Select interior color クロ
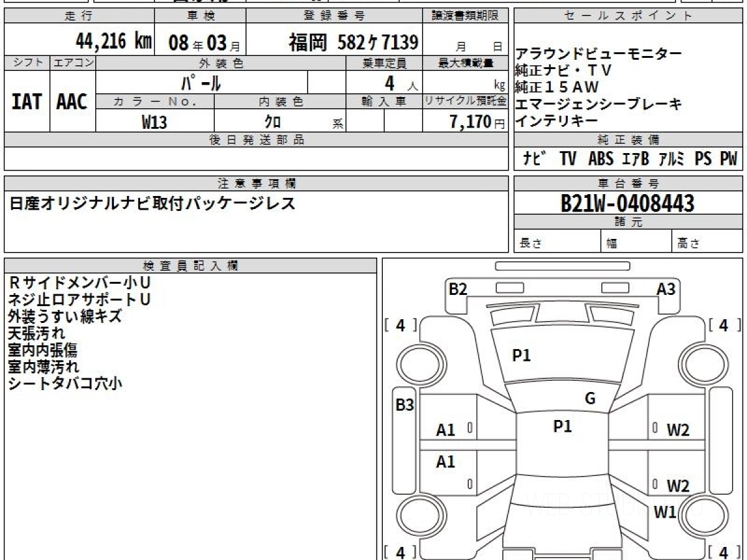Image resolution: width=747 pixels, height=560 pixels. pyautogui.click(x=273, y=122)
